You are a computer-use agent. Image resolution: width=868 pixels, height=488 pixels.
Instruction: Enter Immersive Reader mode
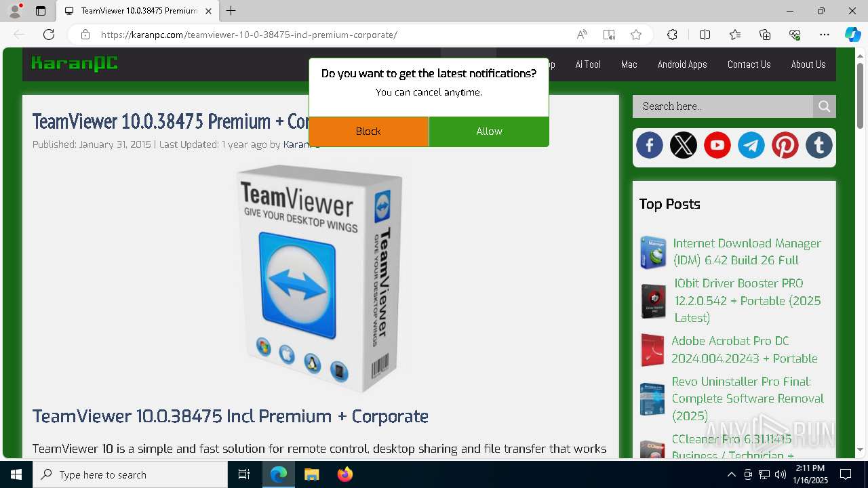(609, 35)
